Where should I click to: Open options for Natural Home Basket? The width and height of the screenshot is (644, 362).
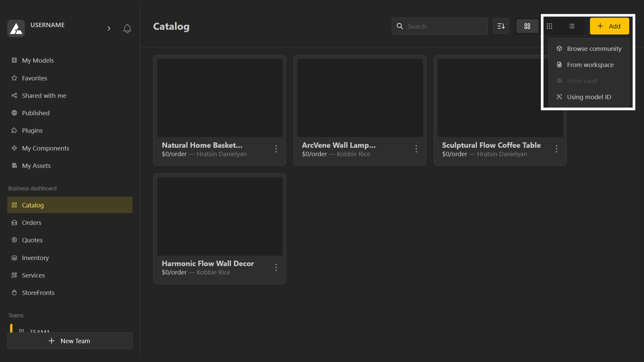[276, 149]
